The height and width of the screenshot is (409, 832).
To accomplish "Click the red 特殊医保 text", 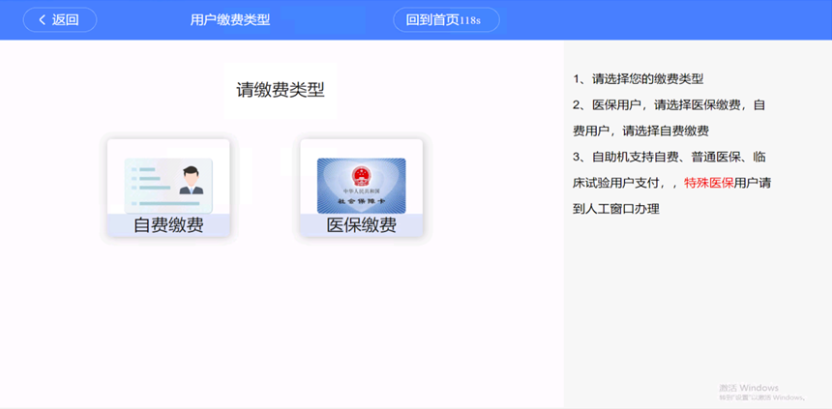I will (x=709, y=183).
